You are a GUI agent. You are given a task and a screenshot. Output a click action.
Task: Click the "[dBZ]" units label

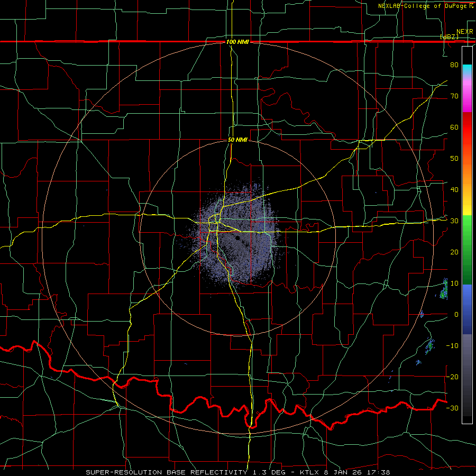tap(449, 36)
